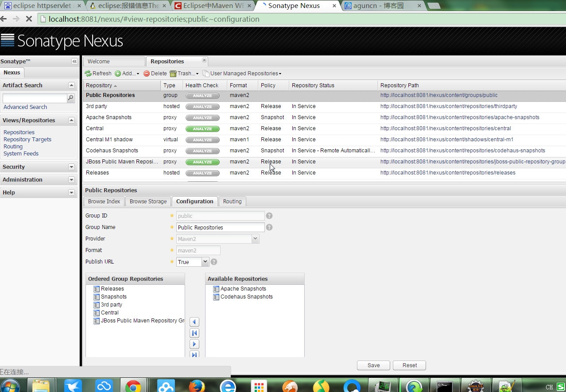Click the browser stop loading button
This screenshot has height=392, width=566.
29,19
